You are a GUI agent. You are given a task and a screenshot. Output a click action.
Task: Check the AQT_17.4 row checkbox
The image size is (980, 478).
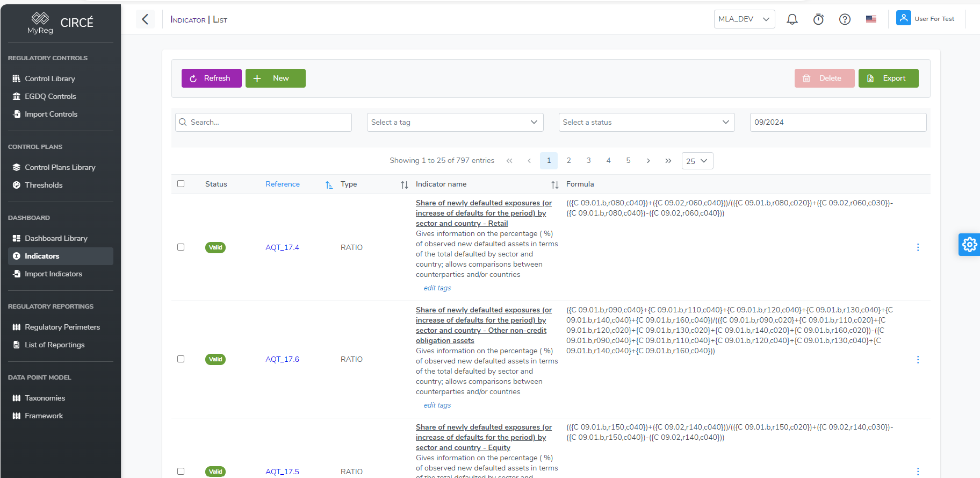181,247
